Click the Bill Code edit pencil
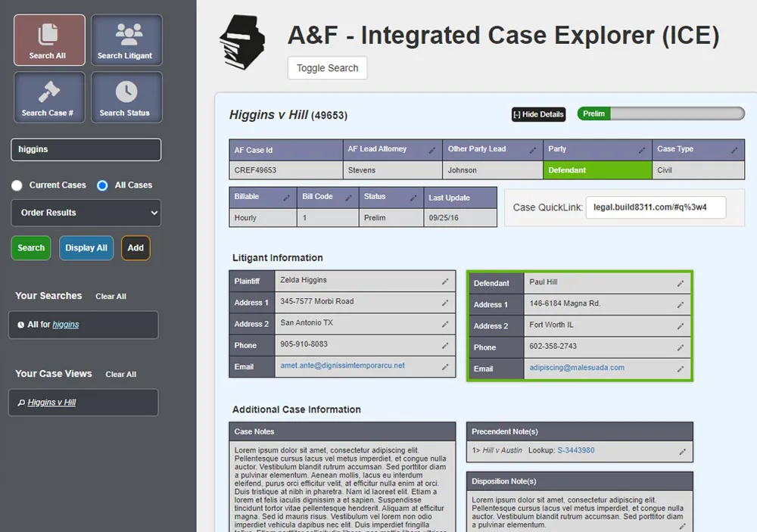757x532 pixels. point(350,198)
